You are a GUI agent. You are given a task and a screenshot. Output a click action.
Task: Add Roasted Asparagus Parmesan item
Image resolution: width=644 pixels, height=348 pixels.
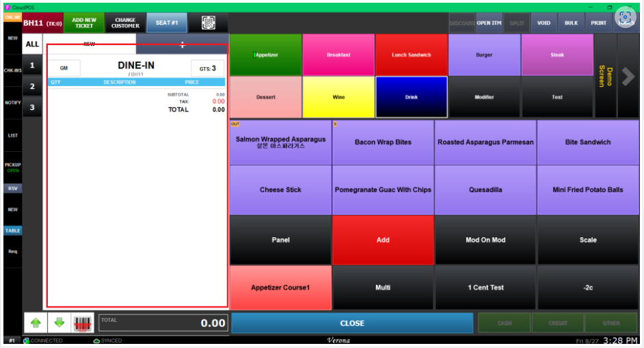(x=485, y=142)
